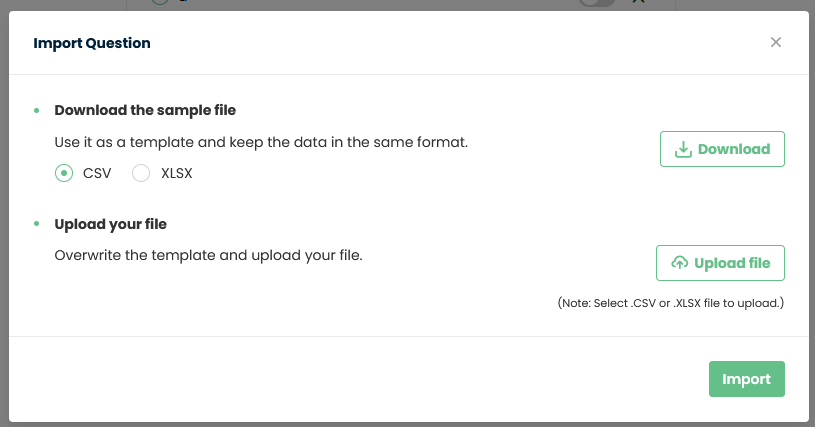The image size is (815, 427).
Task: Click the green Import button
Action: click(x=746, y=379)
